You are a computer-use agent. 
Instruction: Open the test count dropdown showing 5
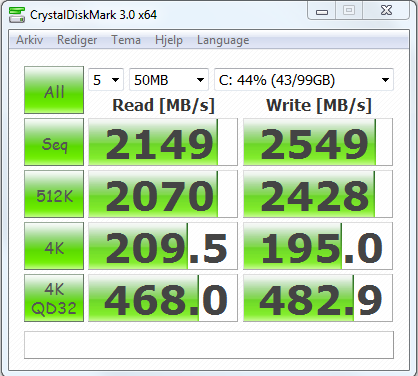pos(106,80)
